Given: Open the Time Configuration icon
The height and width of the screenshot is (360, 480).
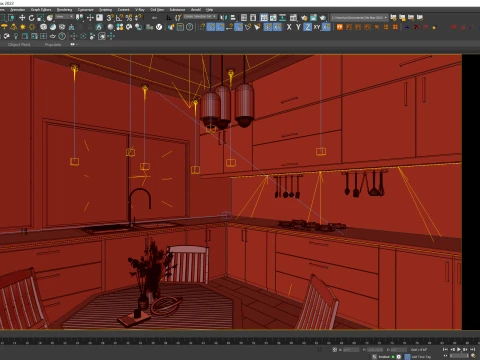Looking at the screenshot, I should [x=473, y=356].
